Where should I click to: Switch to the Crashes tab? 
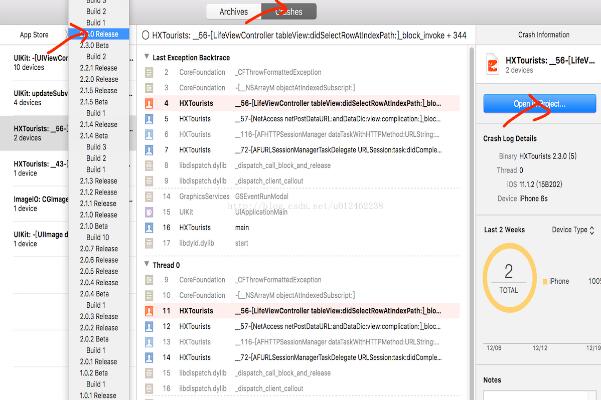pos(289,12)
